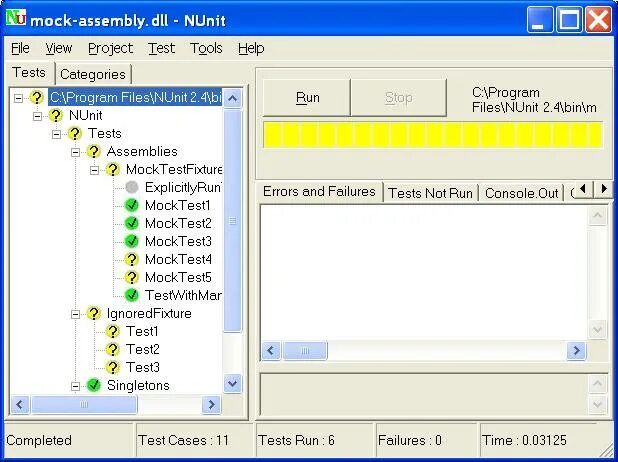
Task: Click the 'Failures : 0' status entry
Action: point(426,440)
